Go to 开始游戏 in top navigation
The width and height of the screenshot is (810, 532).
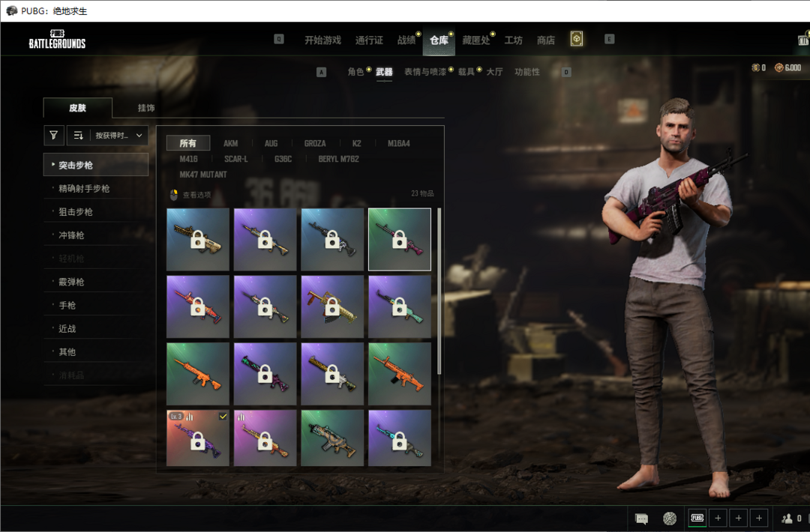(x=322, y=40)
